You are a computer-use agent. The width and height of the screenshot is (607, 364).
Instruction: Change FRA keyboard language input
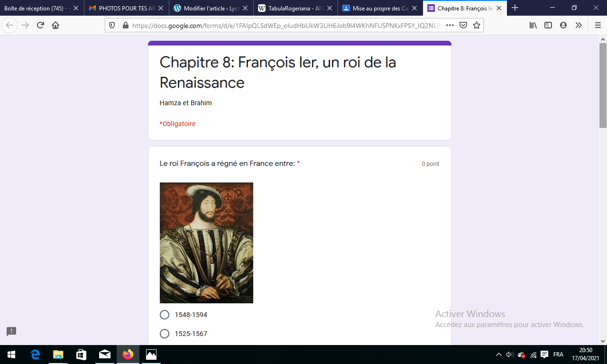pyautogui.click(x=558, y=355)
